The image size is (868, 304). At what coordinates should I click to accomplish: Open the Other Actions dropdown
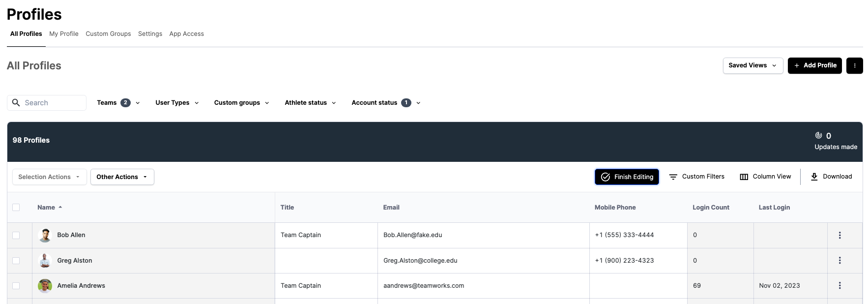pyautogui.click(x=122, y=177)
